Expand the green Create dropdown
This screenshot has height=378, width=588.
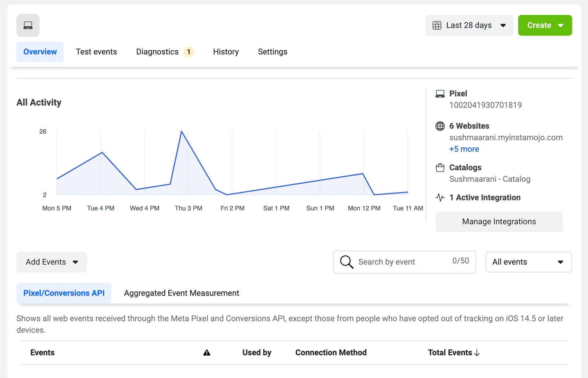(545, 25)
